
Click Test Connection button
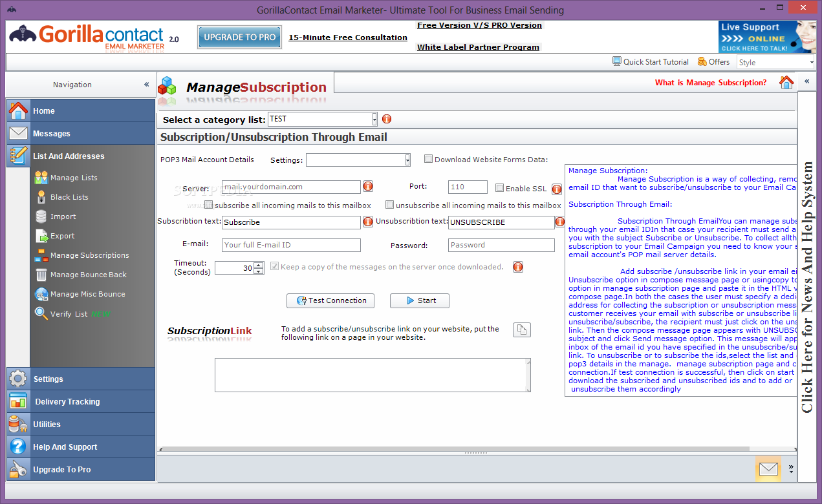pos(332,300)
